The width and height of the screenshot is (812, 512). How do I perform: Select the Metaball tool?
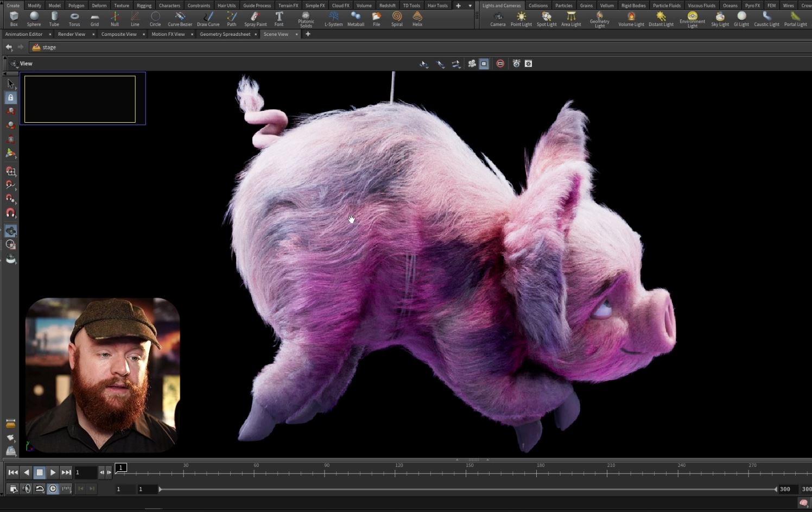pyautogui.click(x=356, y=19)
